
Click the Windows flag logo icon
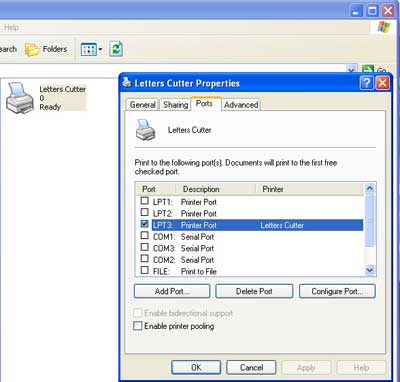384,28
